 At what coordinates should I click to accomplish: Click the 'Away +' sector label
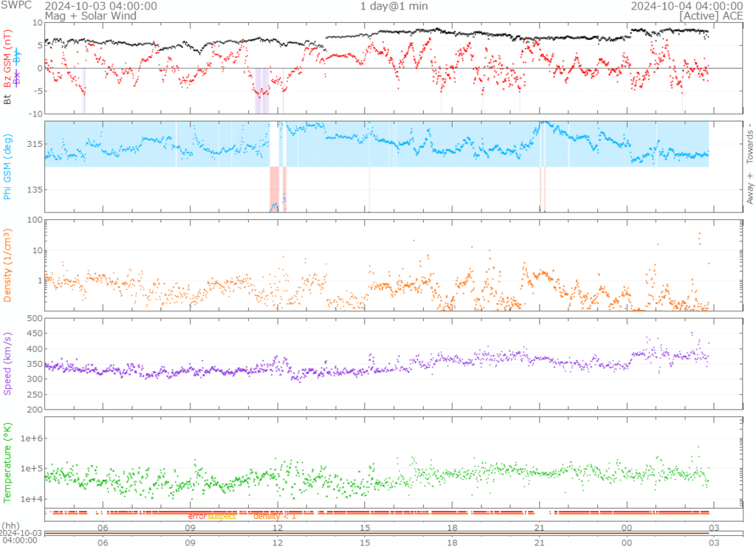(x=749, y=188)
